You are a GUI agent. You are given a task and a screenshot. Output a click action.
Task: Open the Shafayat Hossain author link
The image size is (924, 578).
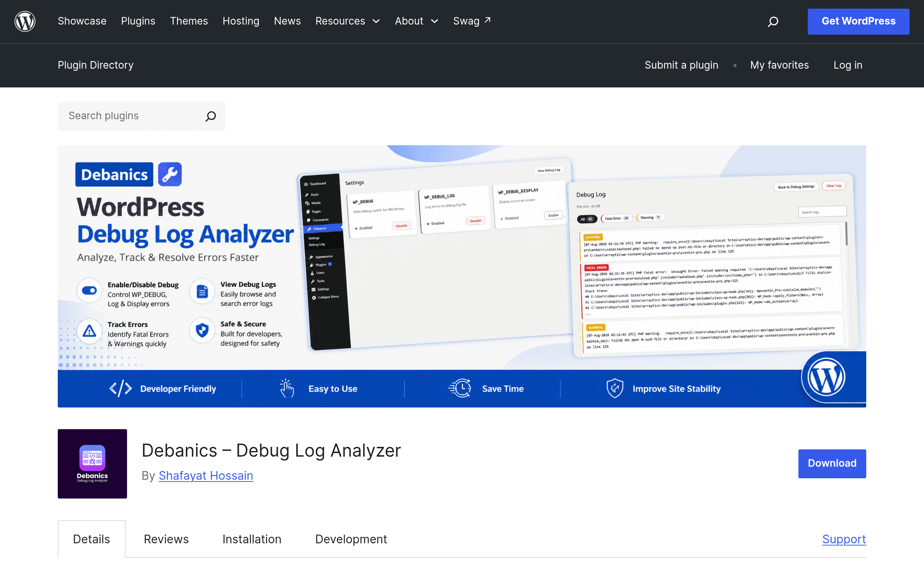206,475
